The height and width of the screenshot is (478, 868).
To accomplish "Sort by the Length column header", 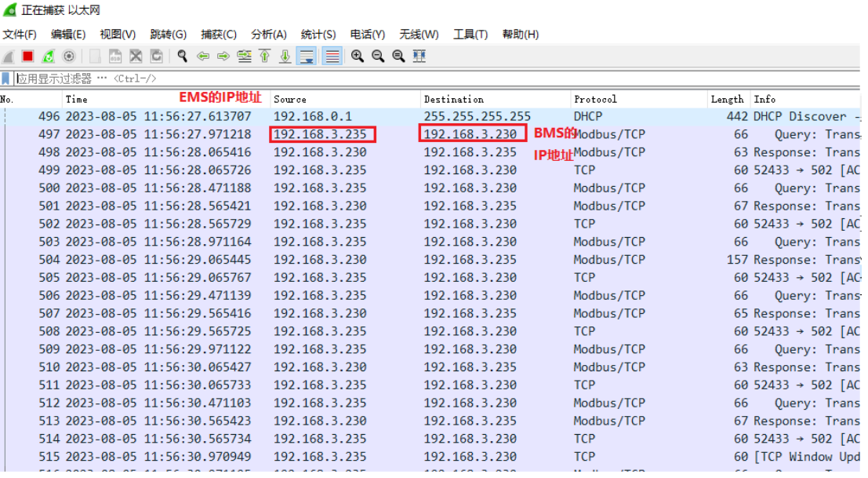I will 728,99.
